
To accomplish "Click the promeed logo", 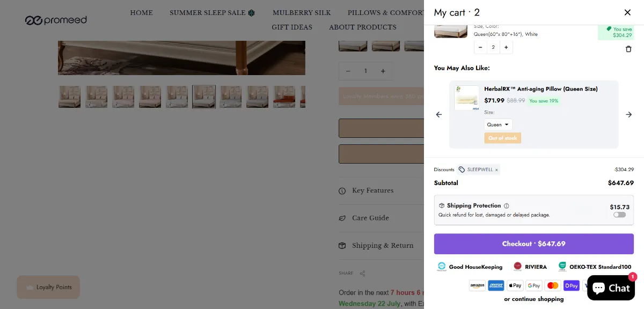I will 56,20.
